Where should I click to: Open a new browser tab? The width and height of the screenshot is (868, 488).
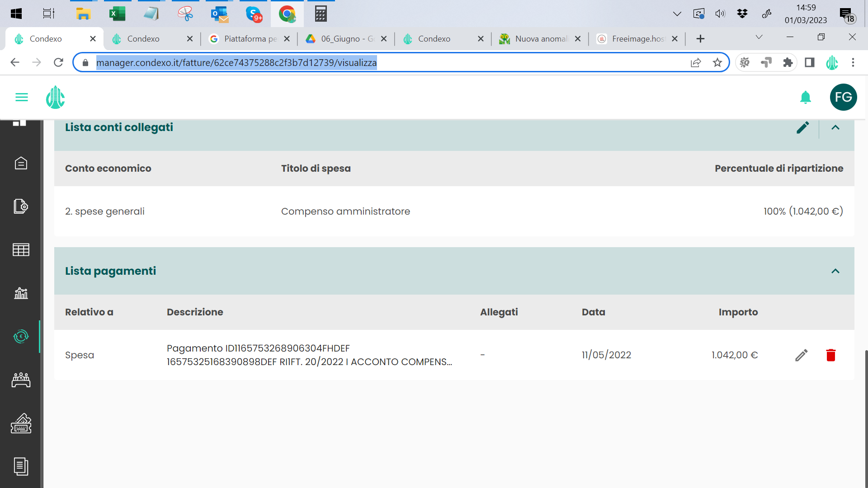[700, 39]
